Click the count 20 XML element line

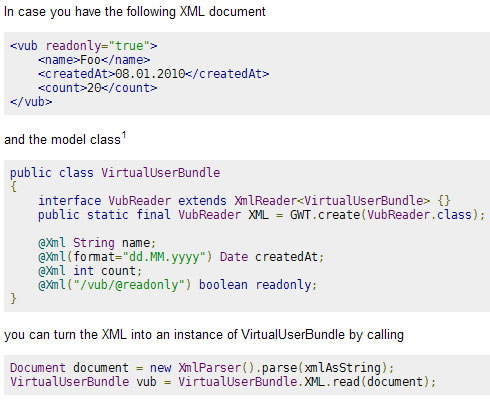pos(97,88)
